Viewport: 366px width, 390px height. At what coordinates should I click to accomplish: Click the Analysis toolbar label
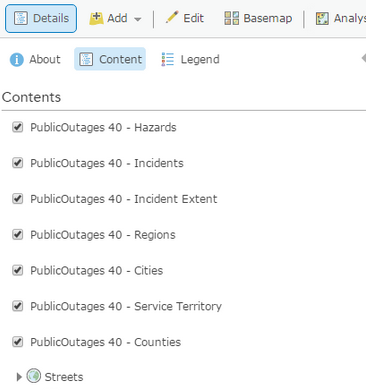pos(350,18)
